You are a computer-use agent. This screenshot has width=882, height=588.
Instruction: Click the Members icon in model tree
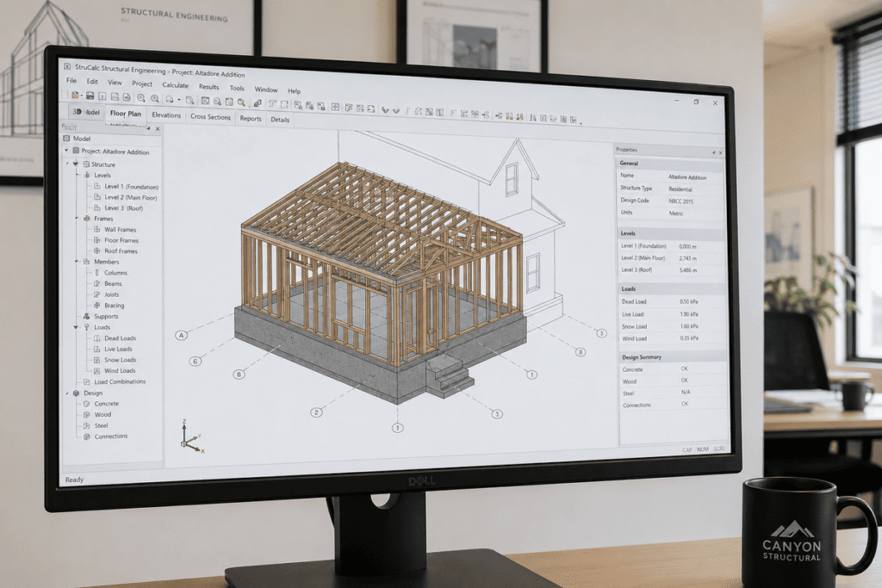coord(87,262)
